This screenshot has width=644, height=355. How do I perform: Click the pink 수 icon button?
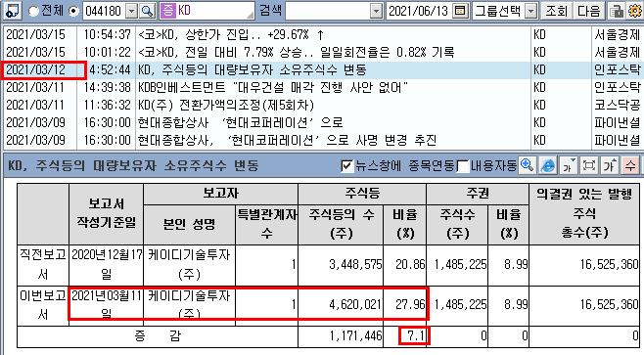630,166
